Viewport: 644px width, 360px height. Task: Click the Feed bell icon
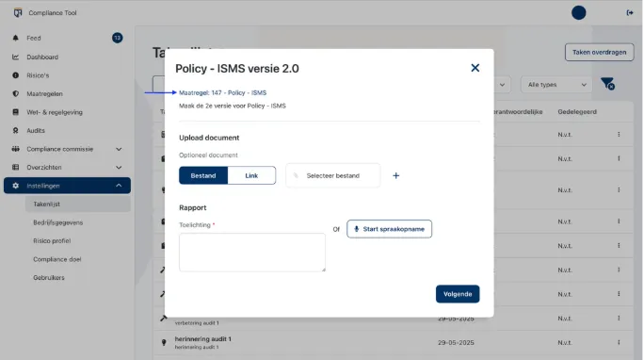coord(16,38)
